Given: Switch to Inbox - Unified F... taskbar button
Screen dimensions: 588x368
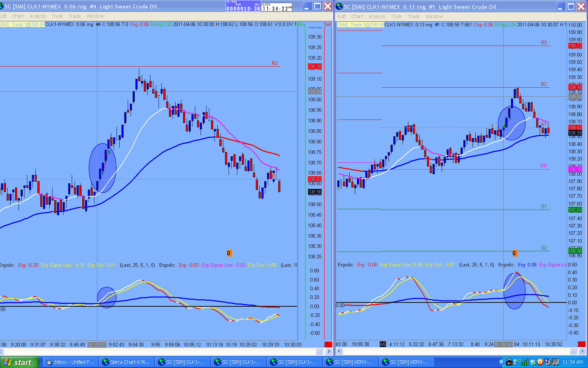Looking at the screenshot, I should tap(70, 362).
